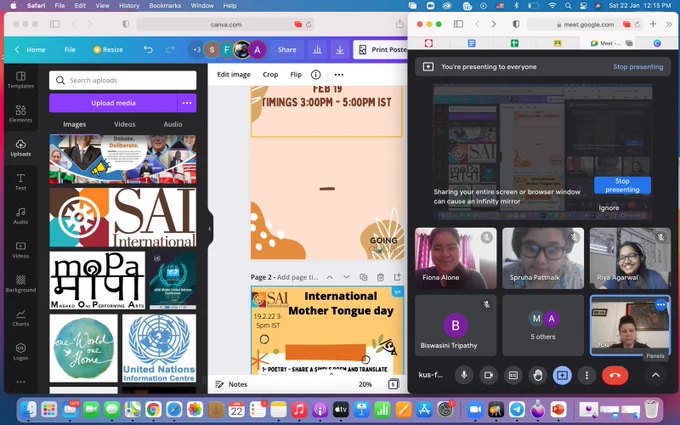
Task: Open more upload options beside Upload media
Action: (x=187, y=103)
